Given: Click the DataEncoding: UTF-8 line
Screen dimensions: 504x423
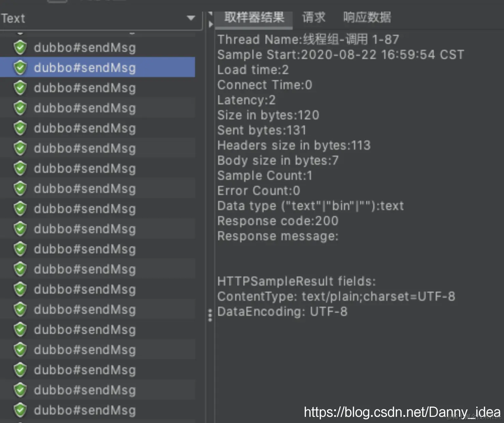Looking at the screenshot, I should 282,311.
